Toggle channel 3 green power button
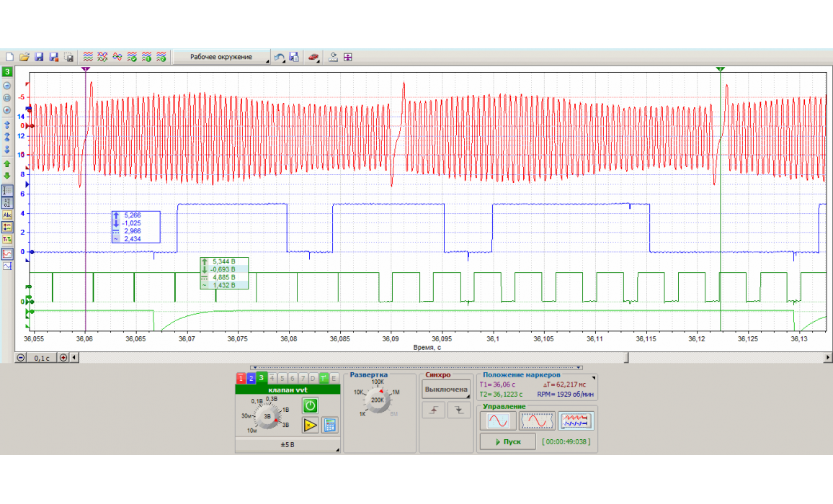 [x=309, y=405]
